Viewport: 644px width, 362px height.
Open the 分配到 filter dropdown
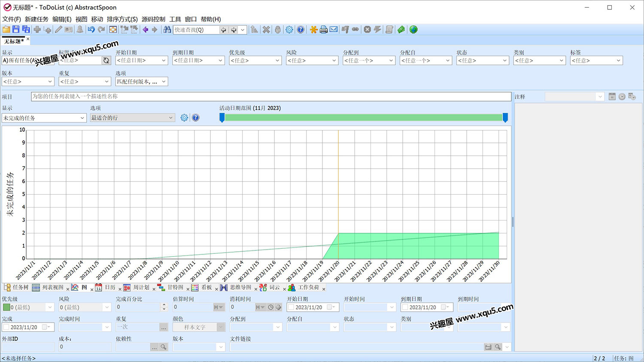[x=391, y=60]
